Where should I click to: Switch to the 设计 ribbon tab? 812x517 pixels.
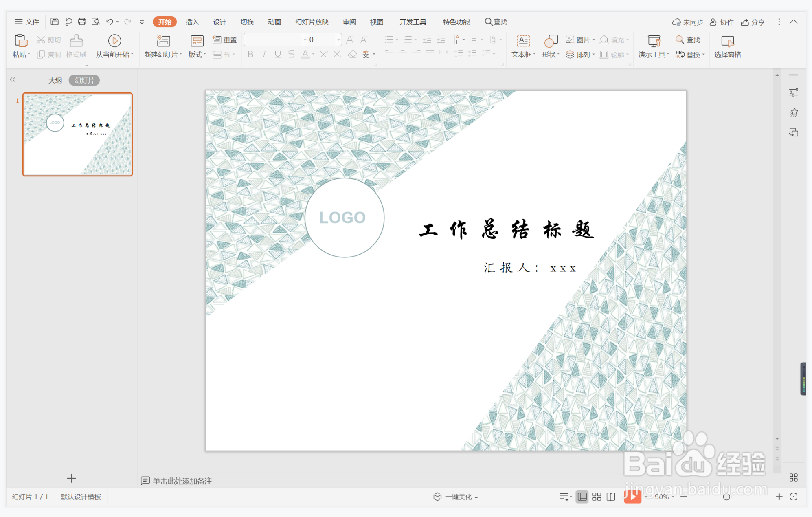click(x=219, y=22)
